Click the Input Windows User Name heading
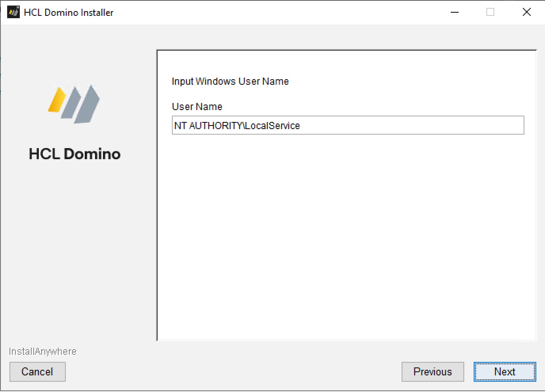The image size is (545, 392). pyautogui.click(x=230, y=81)
